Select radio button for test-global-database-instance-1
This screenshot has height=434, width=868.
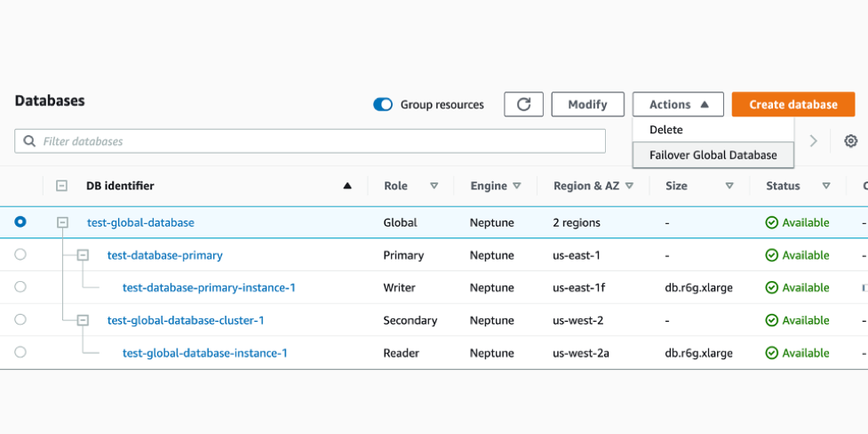20,352
